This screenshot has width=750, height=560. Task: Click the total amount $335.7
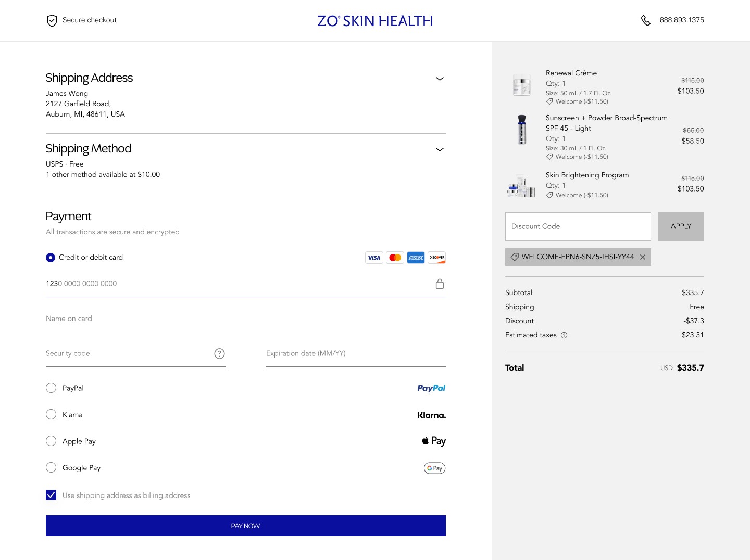point(691,367)
